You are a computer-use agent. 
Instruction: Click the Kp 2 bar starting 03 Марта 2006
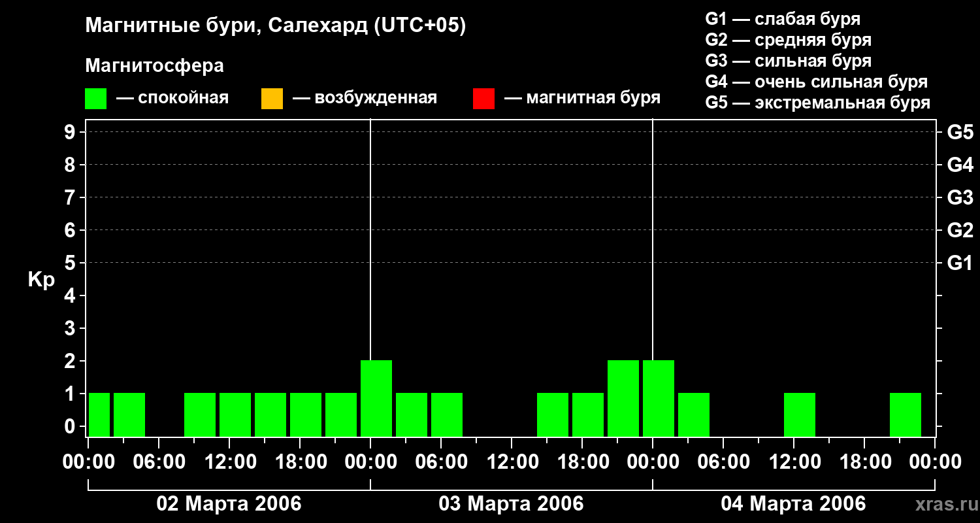tap(376, 398)
